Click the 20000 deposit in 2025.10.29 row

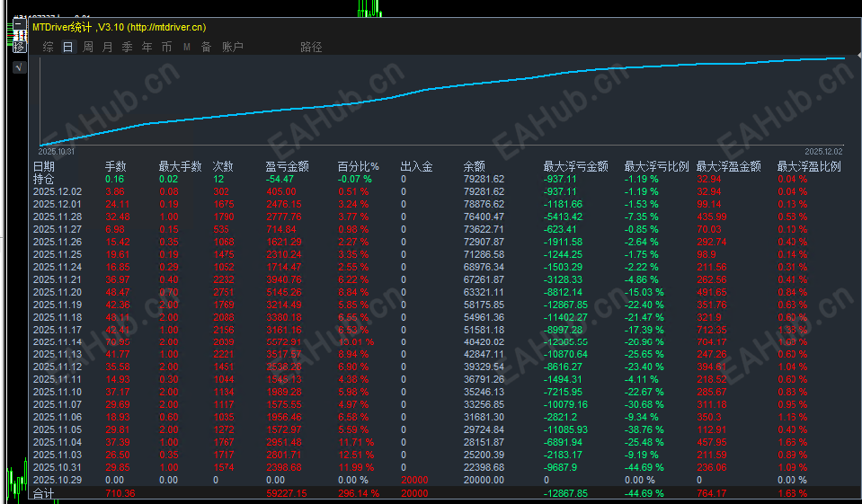(414, 480)
